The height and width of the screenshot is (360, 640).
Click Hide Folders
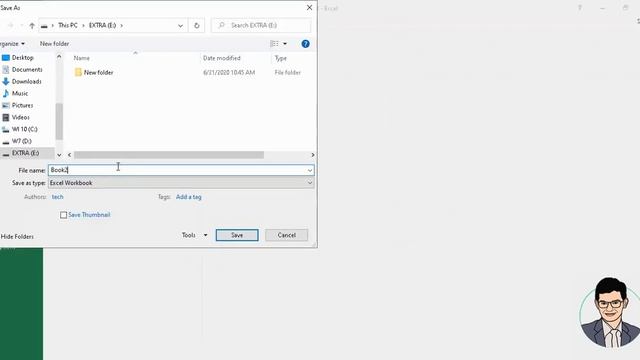(17, 236)
